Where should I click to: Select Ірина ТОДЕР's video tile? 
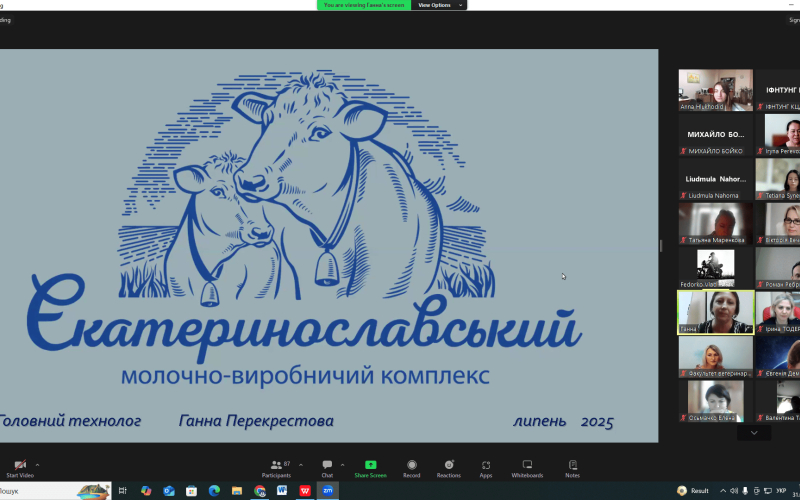coord(778,312)
